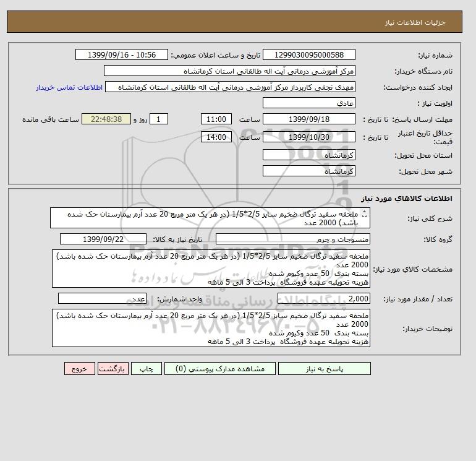Image resolution: width=476 pixels, height=461 pixels.
Task: Click the چاپ print button
Action: (x=147, y=369)
